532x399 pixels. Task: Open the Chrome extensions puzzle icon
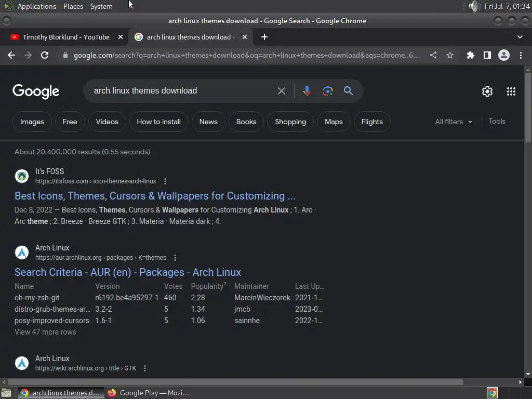tap(471, 55)
